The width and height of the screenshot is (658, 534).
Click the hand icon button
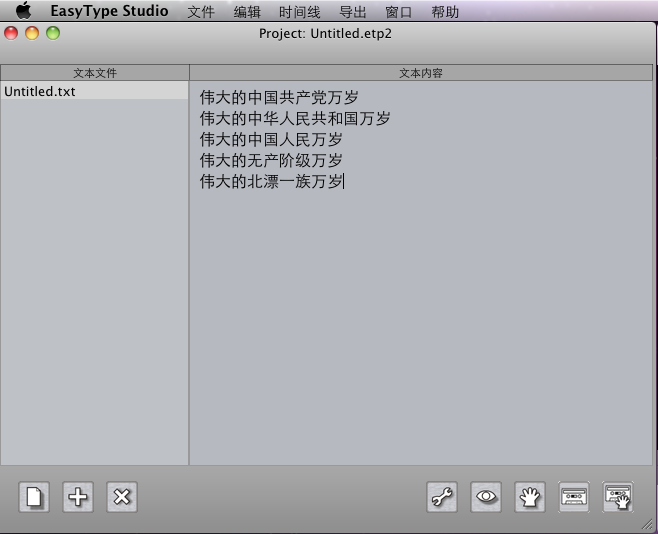[x=530, y=497]
